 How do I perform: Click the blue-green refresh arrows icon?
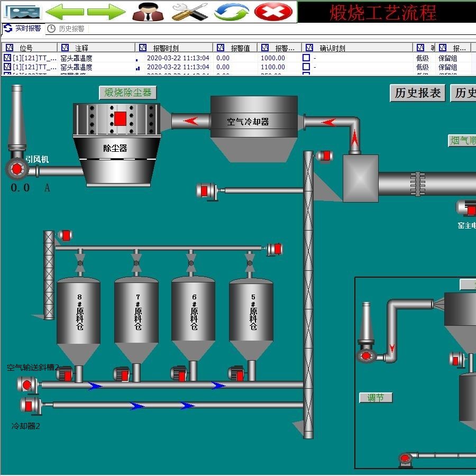[232, 12]
